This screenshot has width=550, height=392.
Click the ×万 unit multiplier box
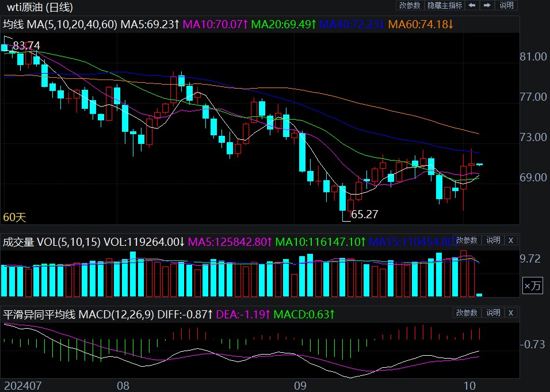coord(532,286)
